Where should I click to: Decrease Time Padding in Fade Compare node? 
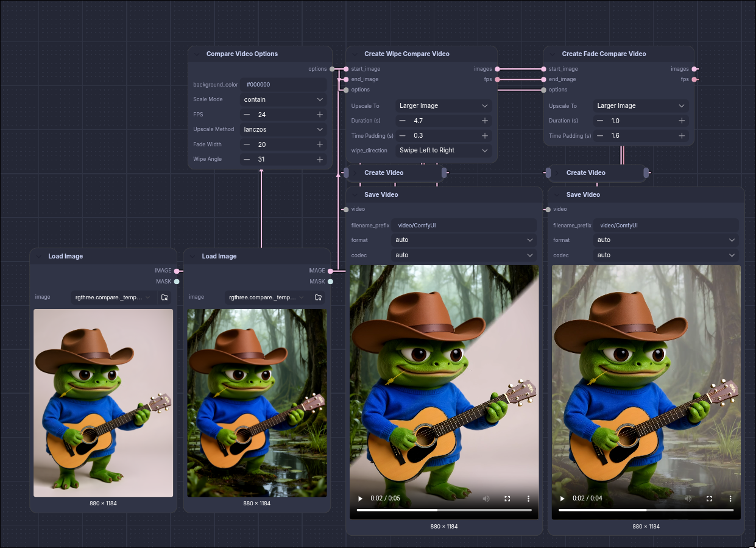[600, 135]
